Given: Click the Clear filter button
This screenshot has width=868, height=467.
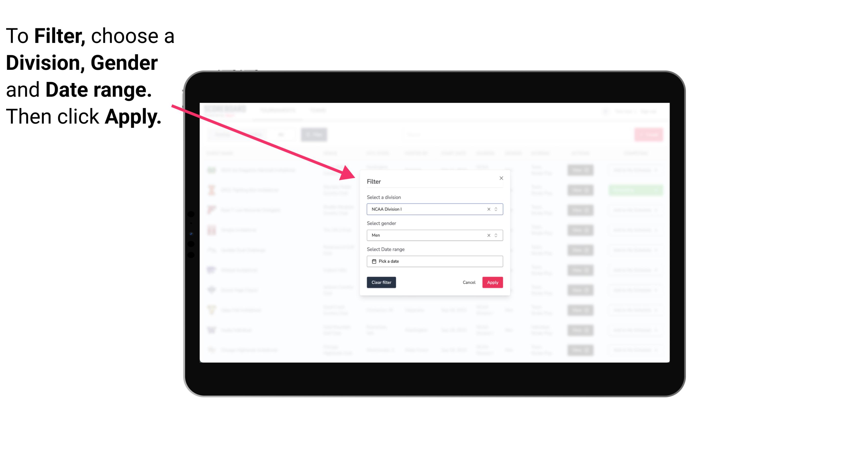Looking at the screenshot, I should (381, 283).
